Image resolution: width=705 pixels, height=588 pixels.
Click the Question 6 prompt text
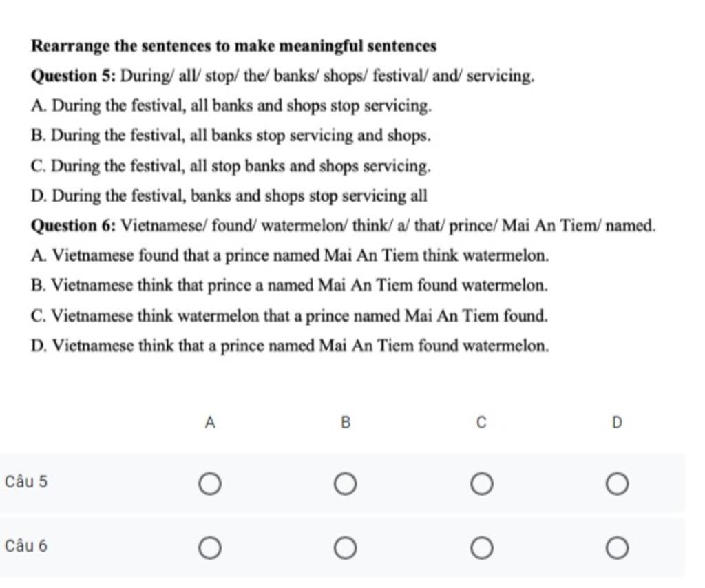[x=344, y=225]
